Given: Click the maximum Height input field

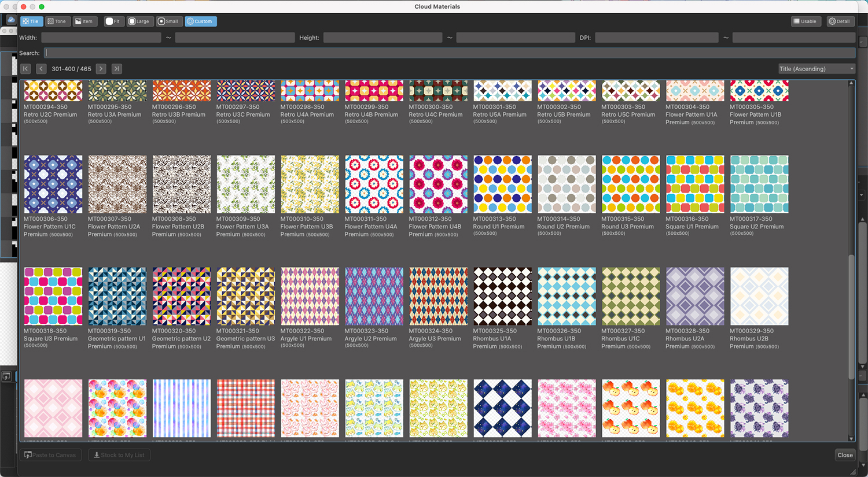Looking at the screenshot, I should (516, 38).
